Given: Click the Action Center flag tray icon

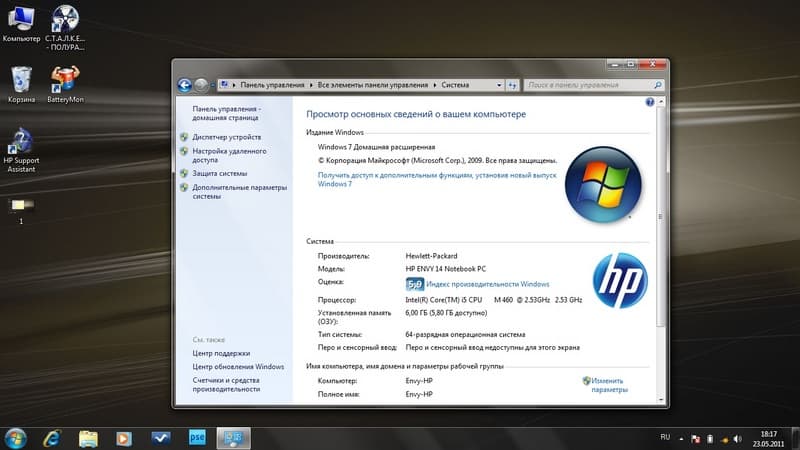Looking at the screenshot, I should [695, 439].
